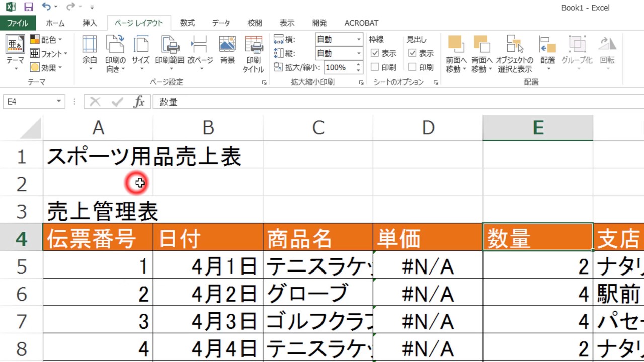Click the insert function fx icon
This screenshot has height=362, width=644.
coord(139,102)
